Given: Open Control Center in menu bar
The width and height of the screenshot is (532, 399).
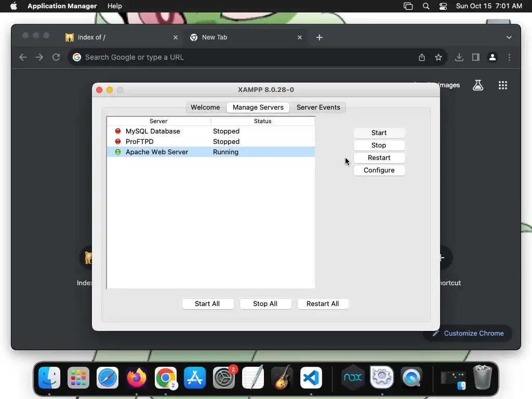Looking at the screenshot, I should click(x=443, y=6).
